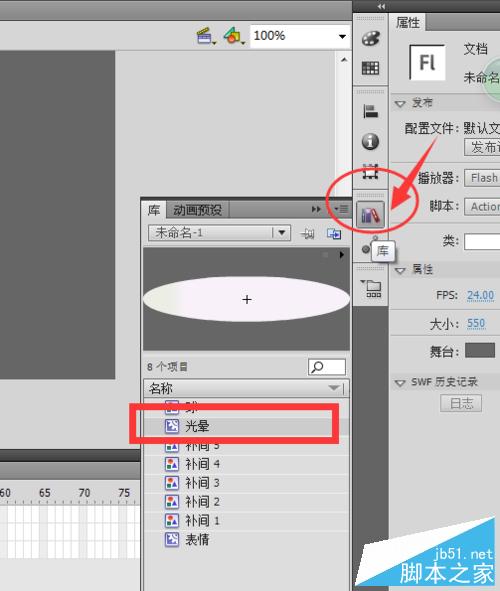Toggle the sort order arrow in 名称 header
The width and height of the screenshot is (500, 591).
[334, 388]
